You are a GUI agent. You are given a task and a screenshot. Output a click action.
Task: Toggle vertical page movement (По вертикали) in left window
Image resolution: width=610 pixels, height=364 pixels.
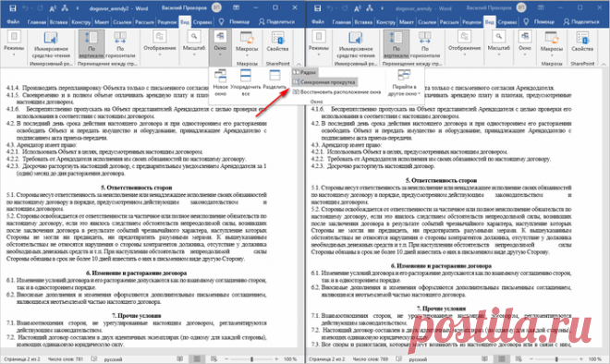[x=91, y=44]
